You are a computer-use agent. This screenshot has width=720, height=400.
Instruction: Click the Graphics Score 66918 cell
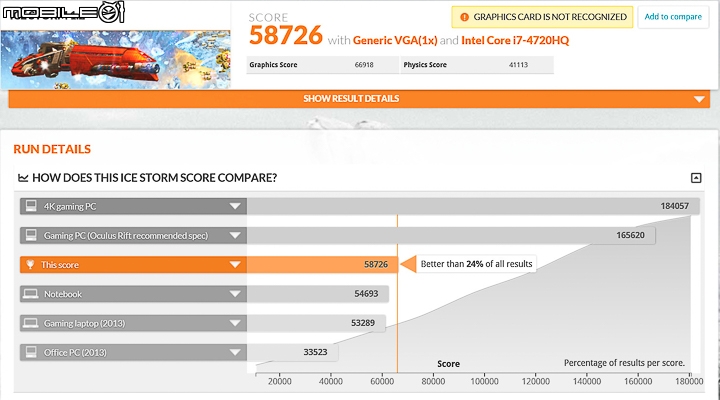coord(322,65)
